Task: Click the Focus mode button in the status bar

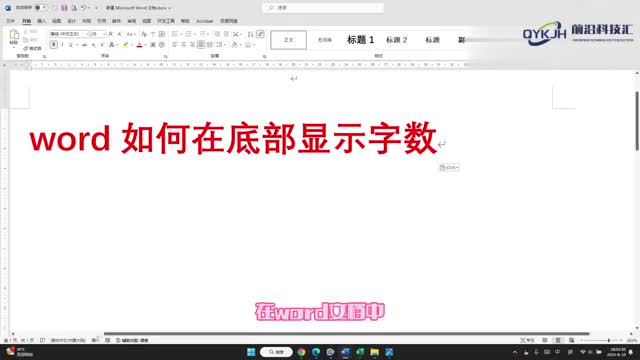Action: [x=527, y=340]
